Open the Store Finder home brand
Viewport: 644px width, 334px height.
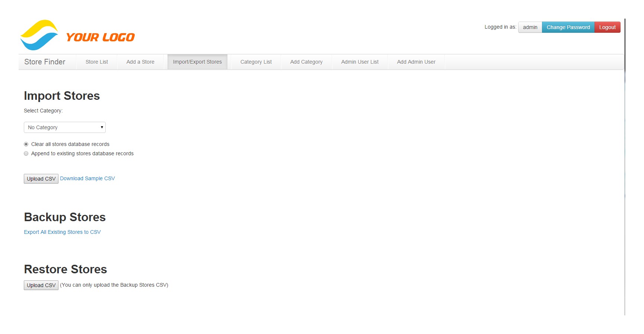point(45,62)
